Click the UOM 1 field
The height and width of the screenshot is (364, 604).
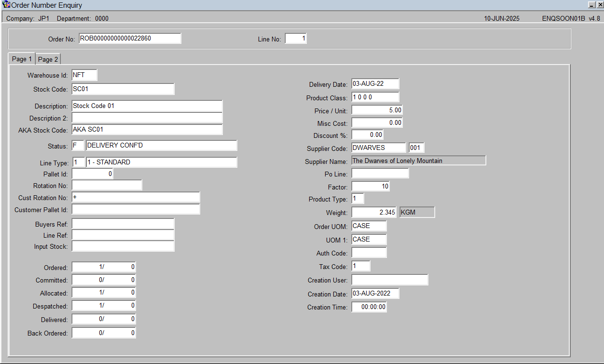tap(369, 240)
